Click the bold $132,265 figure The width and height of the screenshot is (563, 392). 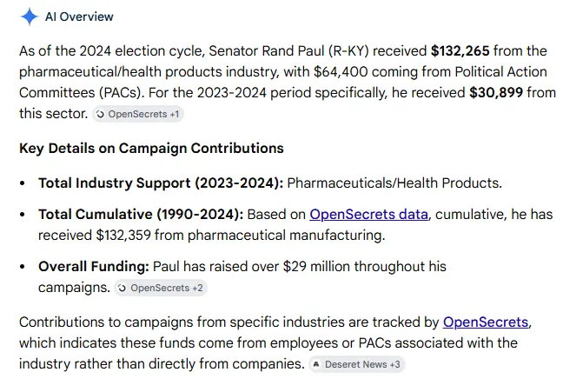tap(460, 50)
